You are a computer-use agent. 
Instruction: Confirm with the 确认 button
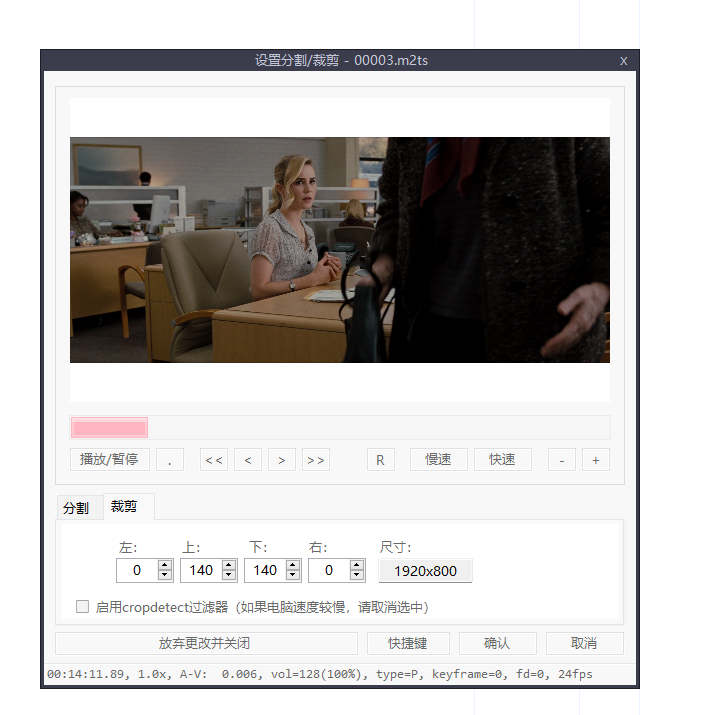coord(497,643)
